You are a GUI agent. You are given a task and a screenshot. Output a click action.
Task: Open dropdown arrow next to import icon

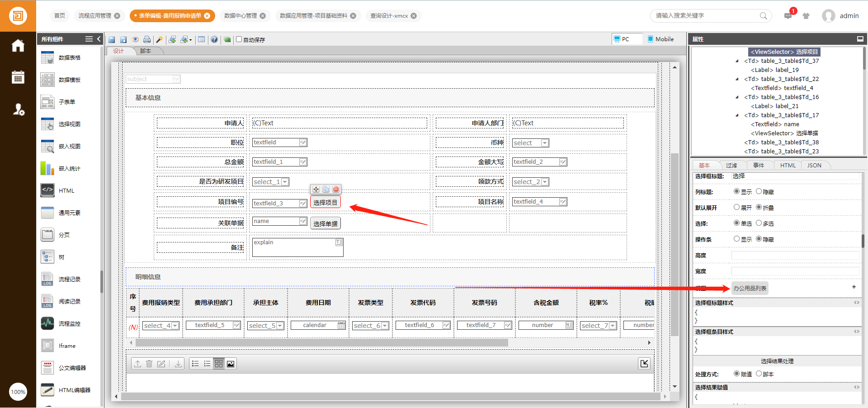point(190,40)
